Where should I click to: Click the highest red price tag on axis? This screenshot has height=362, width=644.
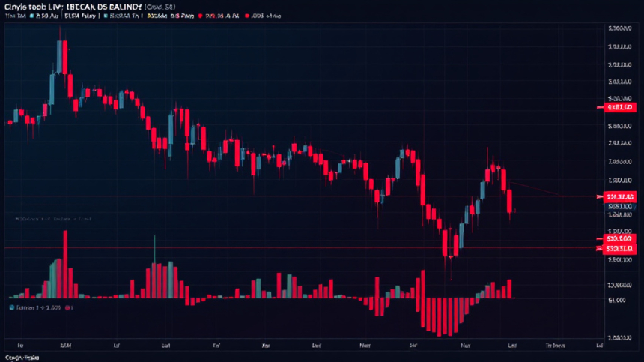620,107
